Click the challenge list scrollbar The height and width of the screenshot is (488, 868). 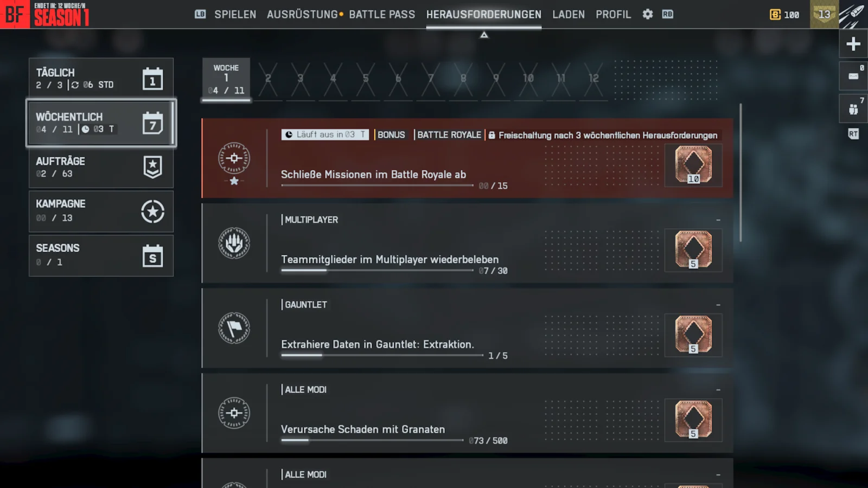(x=741, y=172)
